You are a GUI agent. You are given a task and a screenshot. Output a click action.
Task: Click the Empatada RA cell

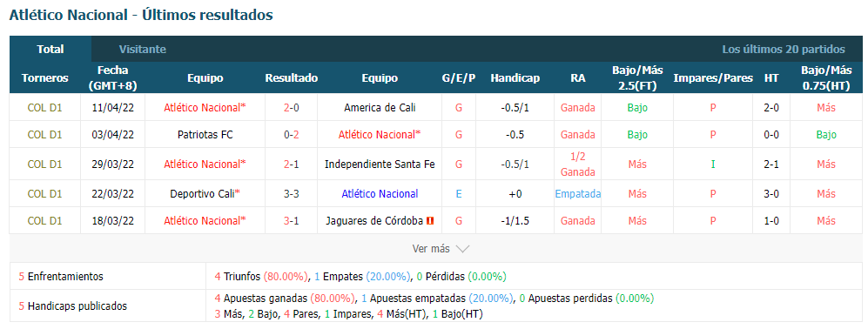pos(578,194)
